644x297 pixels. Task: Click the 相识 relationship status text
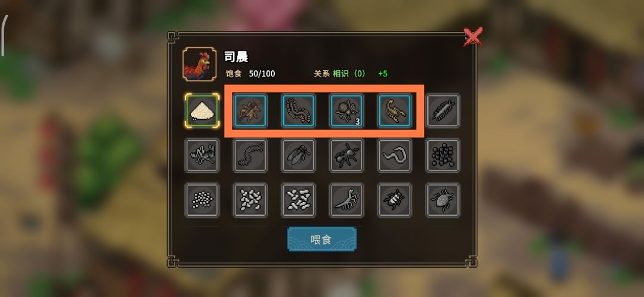click(x=340, y=73)
